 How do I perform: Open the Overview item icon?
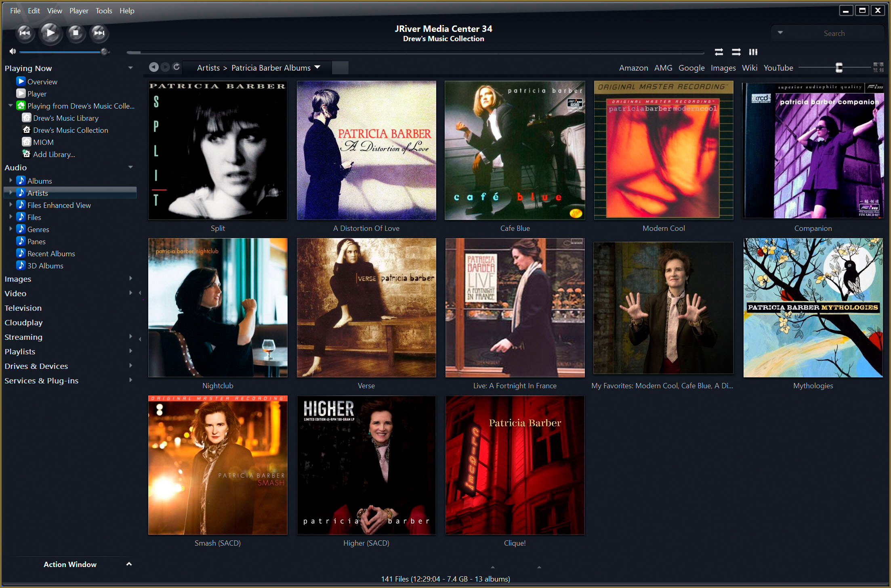click(x=21, y=82)
